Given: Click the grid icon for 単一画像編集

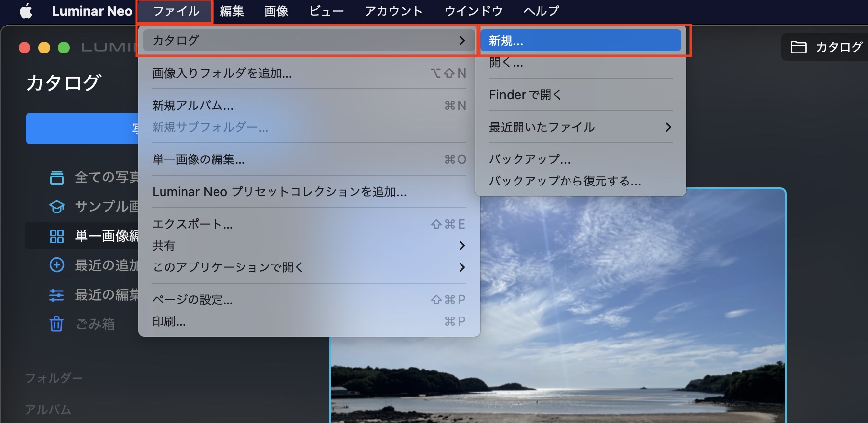Looking at the screenshot, I should click(x=57, y=236).
